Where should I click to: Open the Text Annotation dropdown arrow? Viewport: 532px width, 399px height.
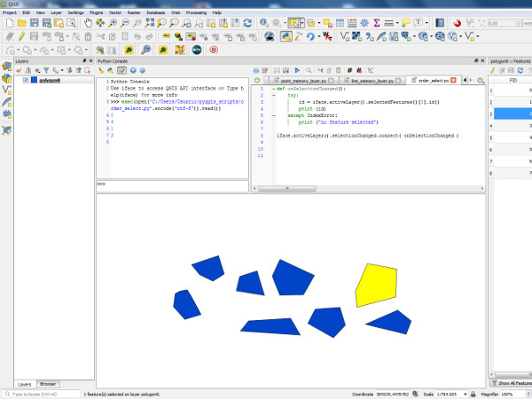click(x=426, y=23)
